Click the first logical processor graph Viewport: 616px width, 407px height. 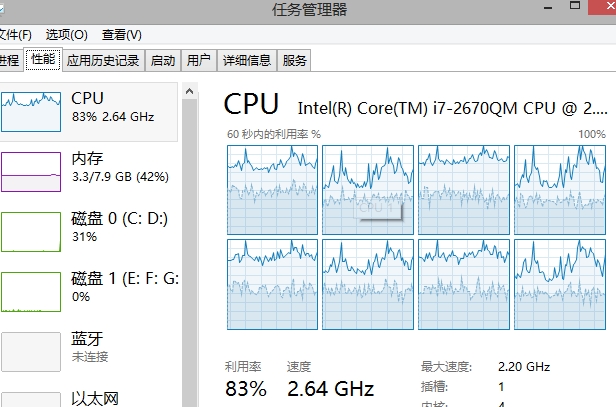tap(272, 190)
